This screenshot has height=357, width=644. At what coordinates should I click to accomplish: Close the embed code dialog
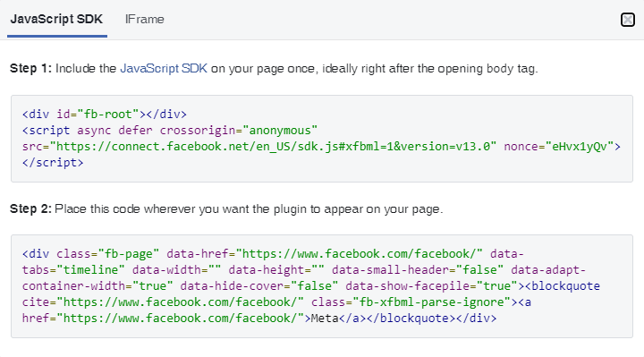628,20
